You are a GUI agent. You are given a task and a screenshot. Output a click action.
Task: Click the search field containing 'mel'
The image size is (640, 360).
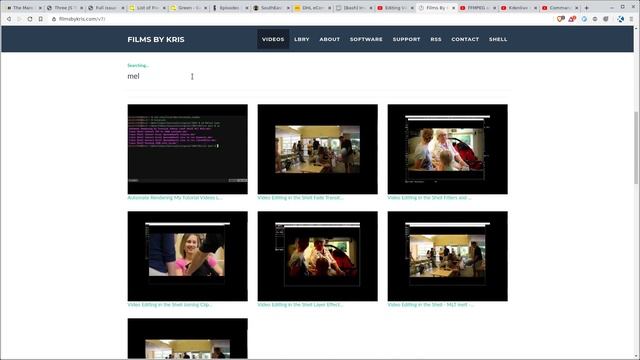(x=318, y=76)
